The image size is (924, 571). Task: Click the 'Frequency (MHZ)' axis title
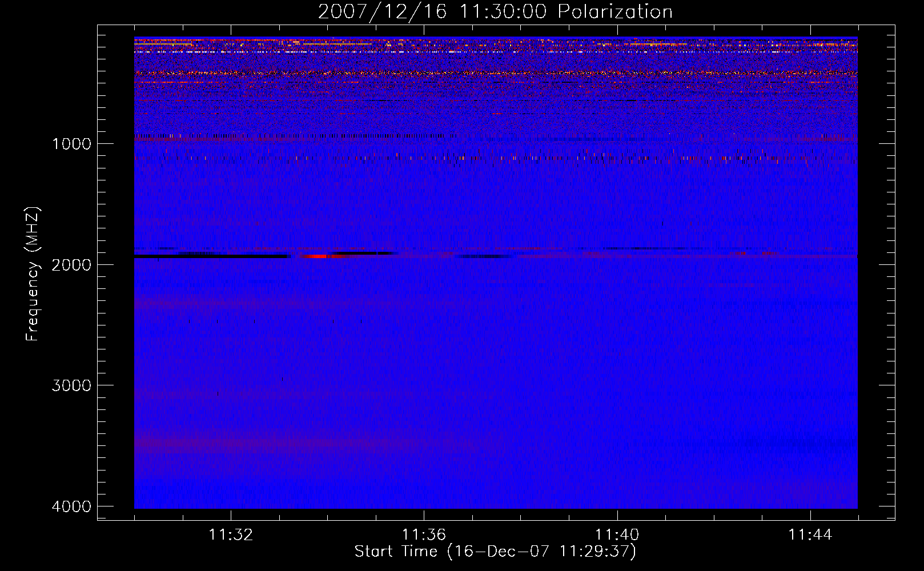click(x=33, y=274)
